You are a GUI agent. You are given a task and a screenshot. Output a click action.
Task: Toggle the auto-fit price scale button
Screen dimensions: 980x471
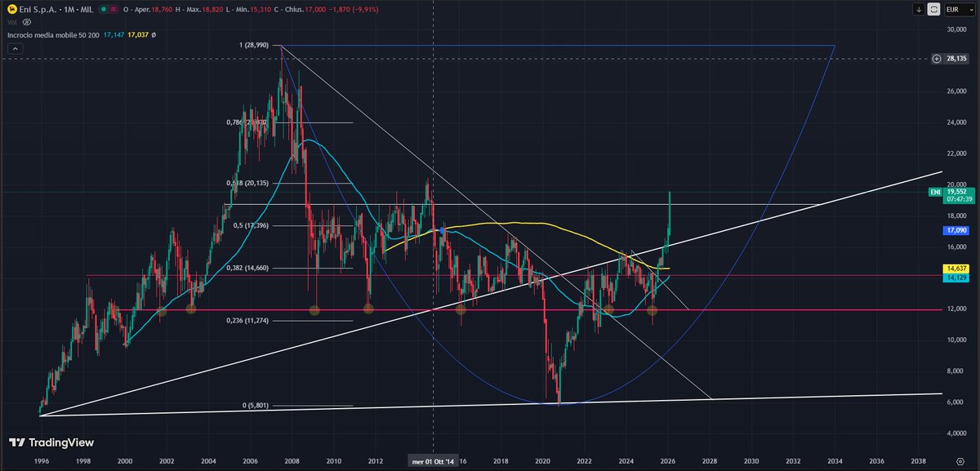tap(933, 10)
